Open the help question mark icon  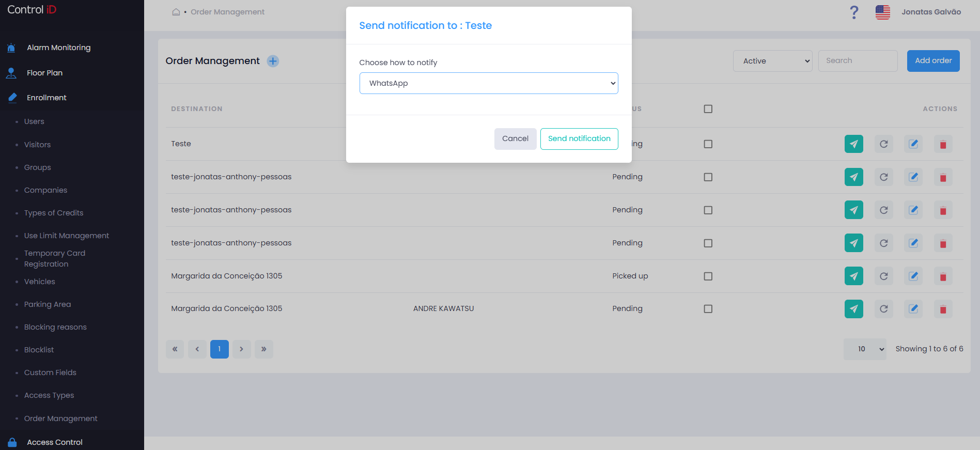854,12
